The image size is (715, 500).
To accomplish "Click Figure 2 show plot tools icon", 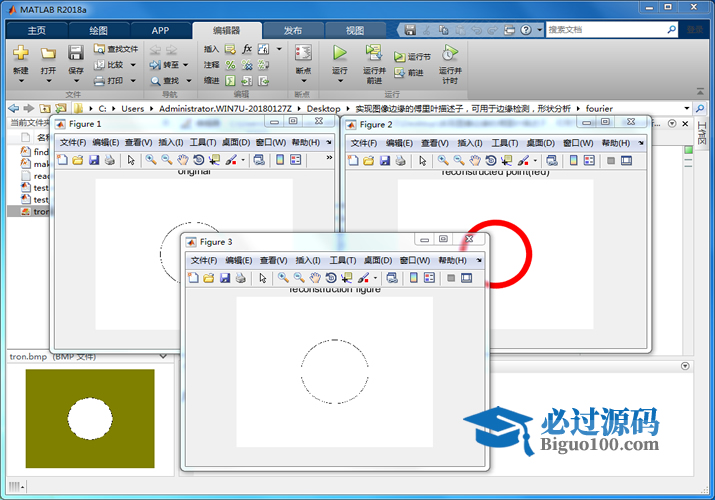I will 627,160.
